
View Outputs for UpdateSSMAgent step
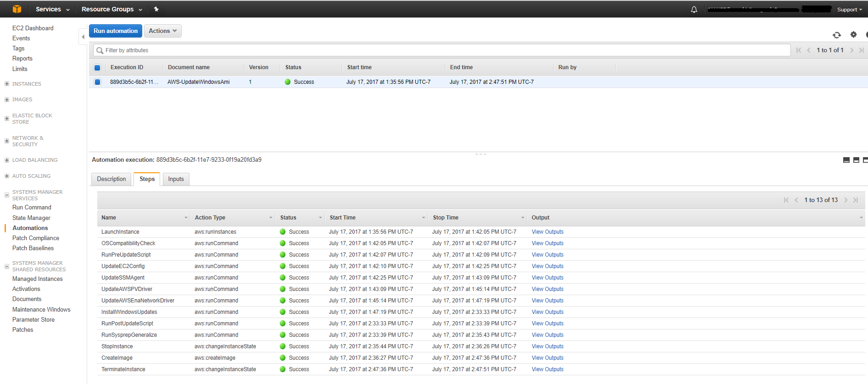[x=547, y=278]
